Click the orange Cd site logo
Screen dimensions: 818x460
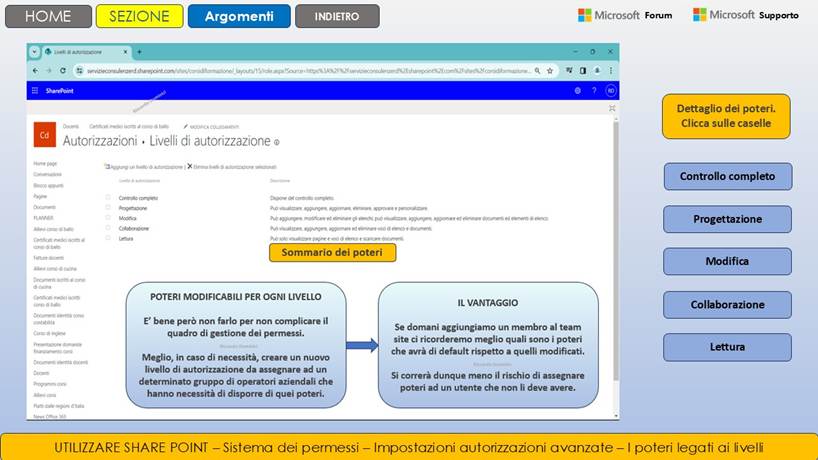pos(44,135)
